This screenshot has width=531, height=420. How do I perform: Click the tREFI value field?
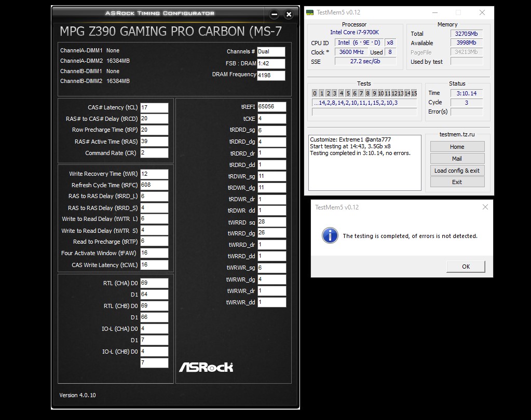click(x=271, y=106)
